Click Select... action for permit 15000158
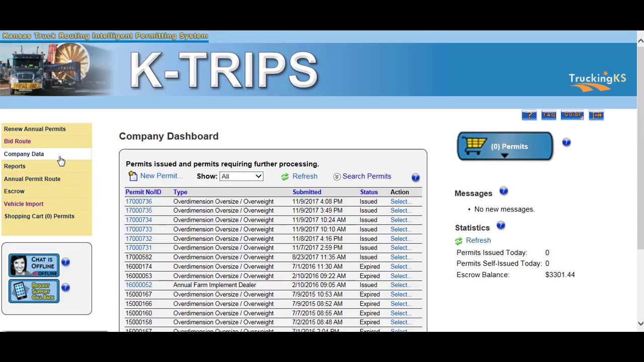This screenshot has height=362, width=644. [401, 322]
